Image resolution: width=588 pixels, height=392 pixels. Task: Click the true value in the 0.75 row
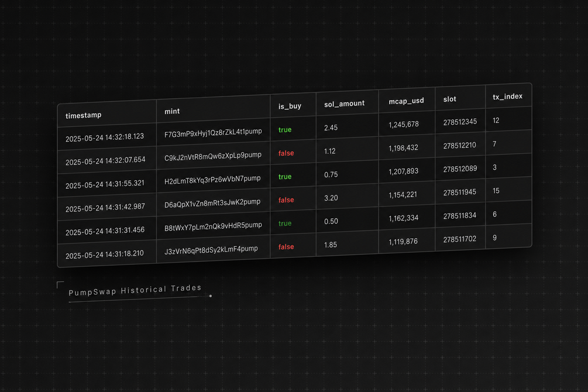tap(284, 177)
